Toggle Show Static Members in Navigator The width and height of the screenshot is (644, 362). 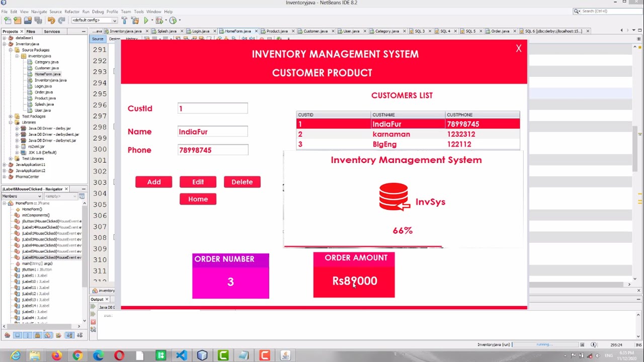click(27, 335)
